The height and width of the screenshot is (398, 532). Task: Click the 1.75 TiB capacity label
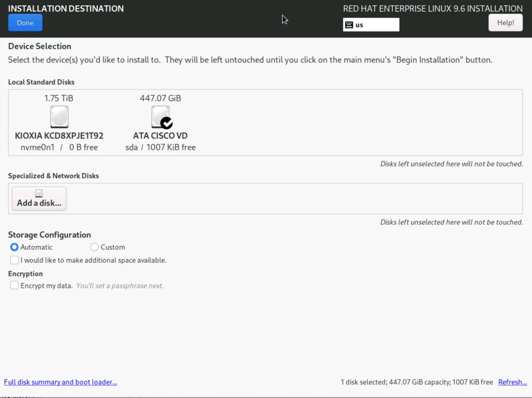59,98
